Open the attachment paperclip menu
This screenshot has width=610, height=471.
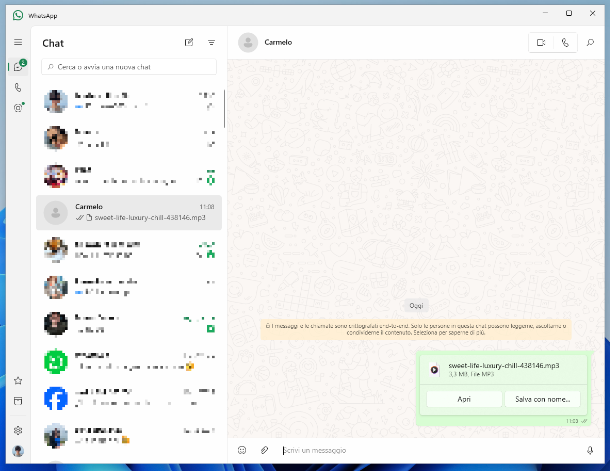coord(264,450)
